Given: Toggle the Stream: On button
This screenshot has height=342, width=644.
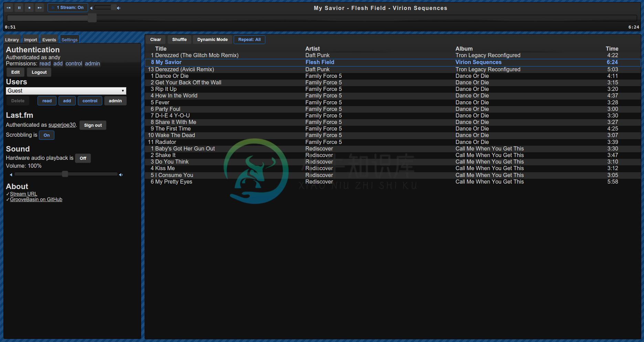Looking at the screenshot, I should 68,8.
